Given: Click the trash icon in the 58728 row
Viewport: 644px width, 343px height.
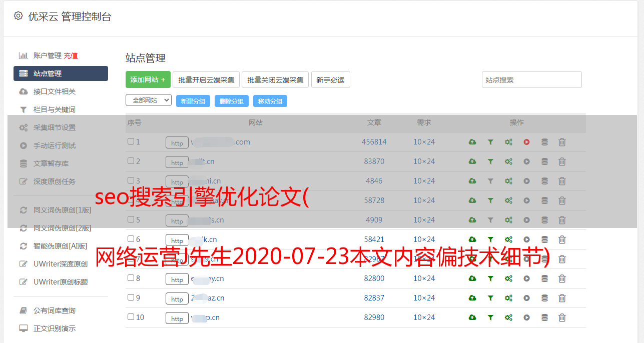Looking at the screenshot, I should click(562, 200).
